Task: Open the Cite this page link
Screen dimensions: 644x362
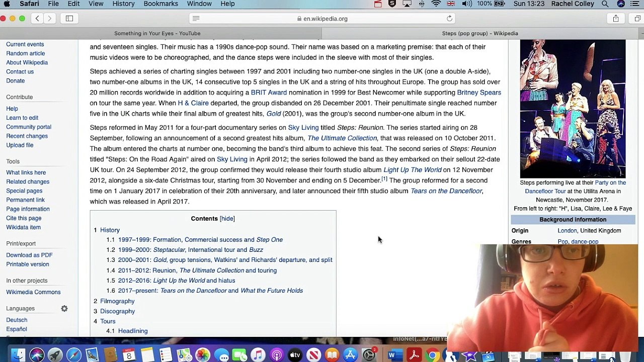Action: pyautogui.click(x=24, y=218)
